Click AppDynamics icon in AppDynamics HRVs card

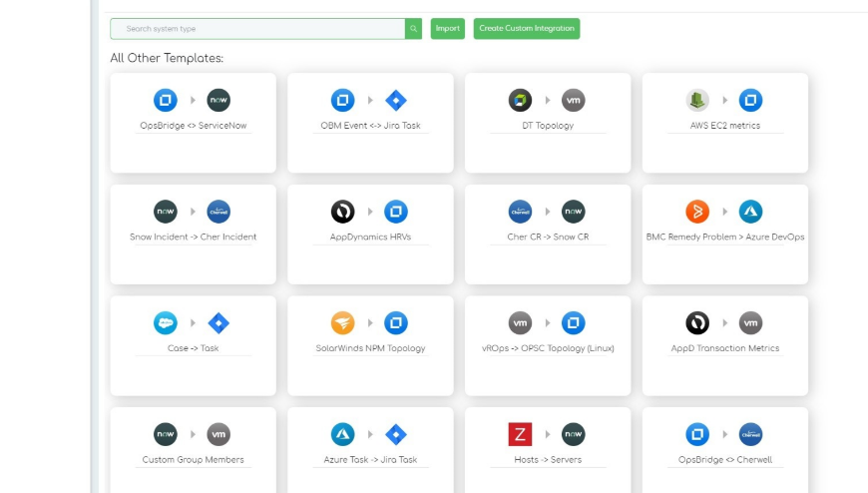(342, 212)
